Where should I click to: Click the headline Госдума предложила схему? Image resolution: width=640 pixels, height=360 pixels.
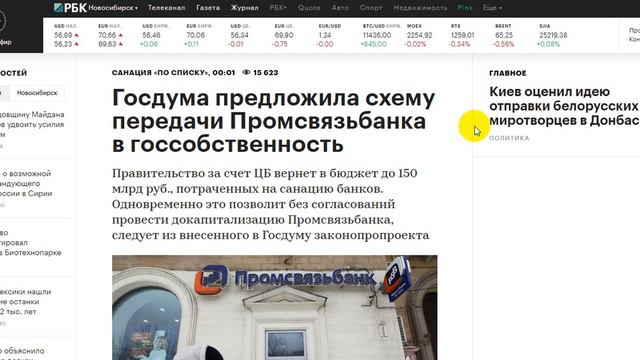click(273, 121)
